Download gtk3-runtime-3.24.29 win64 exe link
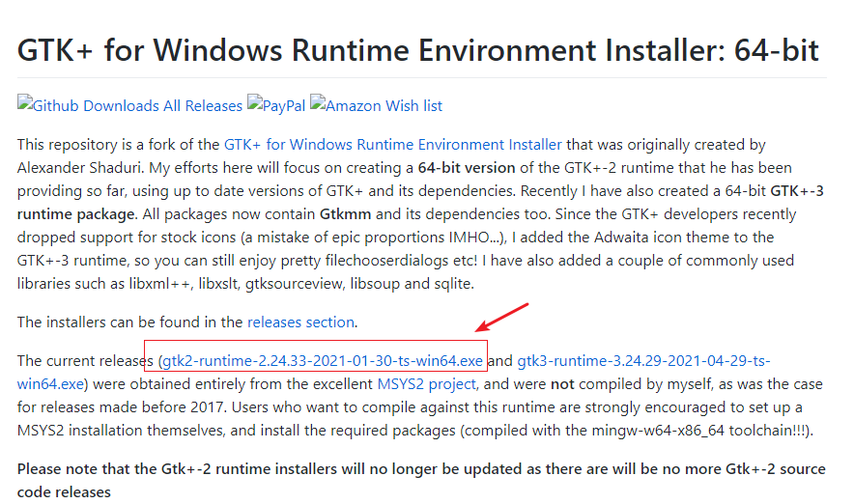 pyautogui.click(x=643, y=361)
